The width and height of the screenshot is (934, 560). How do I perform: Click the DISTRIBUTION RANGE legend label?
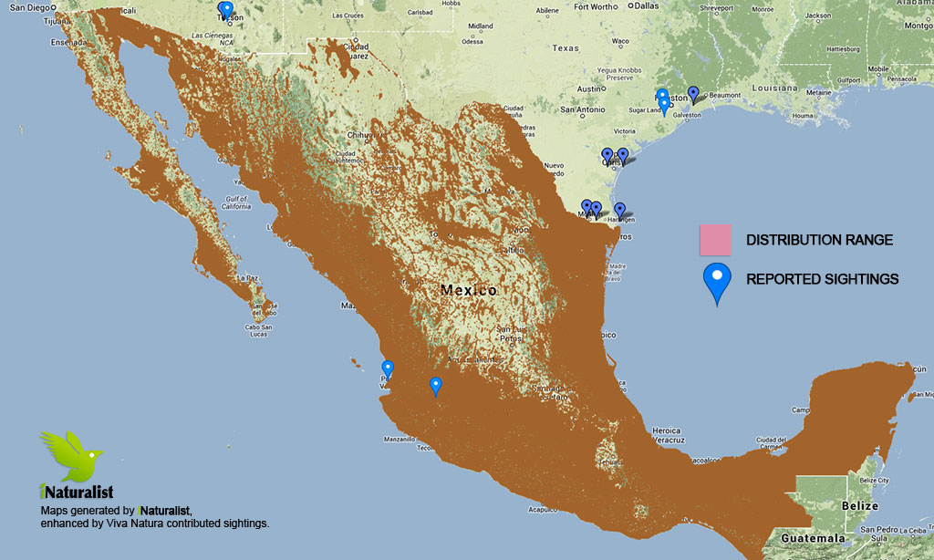click(x=819, y=241)
